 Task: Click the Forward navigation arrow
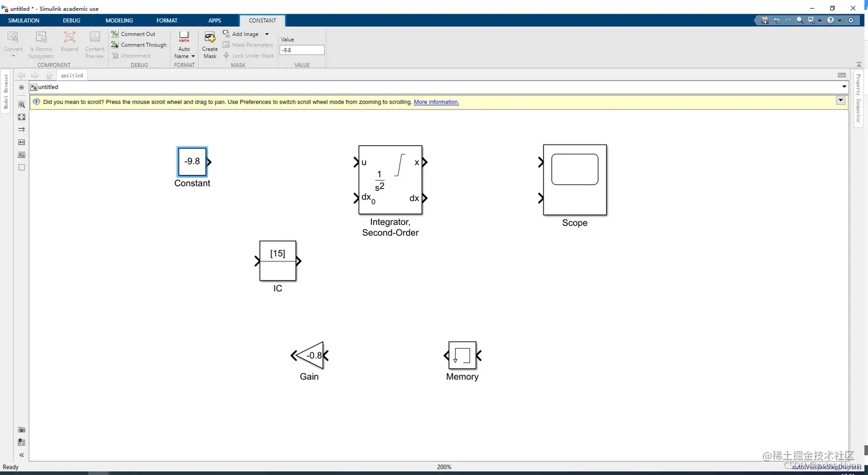coord(35,75)
